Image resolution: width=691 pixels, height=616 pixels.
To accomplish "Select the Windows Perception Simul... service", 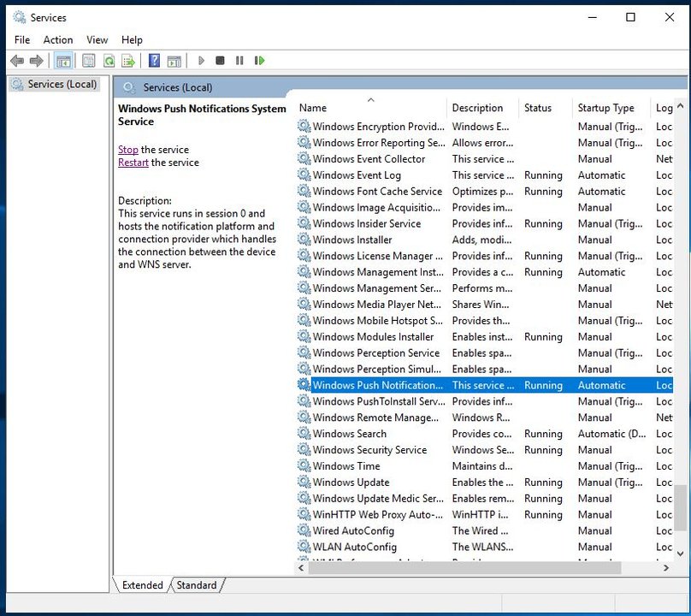I will pos(484,369).
